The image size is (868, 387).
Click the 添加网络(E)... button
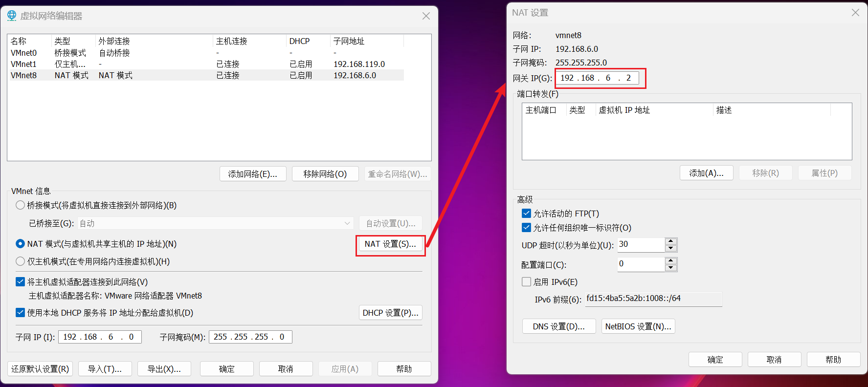pos(252,174)
